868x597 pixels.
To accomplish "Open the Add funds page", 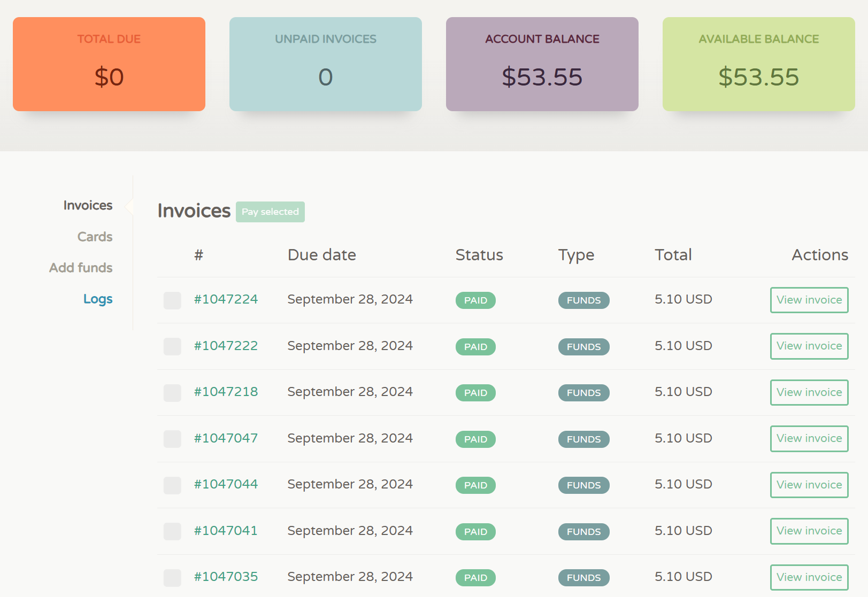I will point(81,268).
